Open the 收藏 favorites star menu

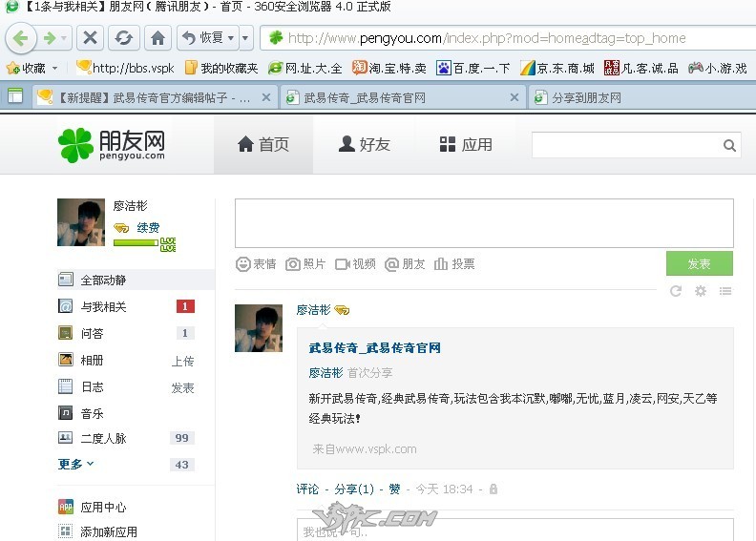[x=26, y=69]
